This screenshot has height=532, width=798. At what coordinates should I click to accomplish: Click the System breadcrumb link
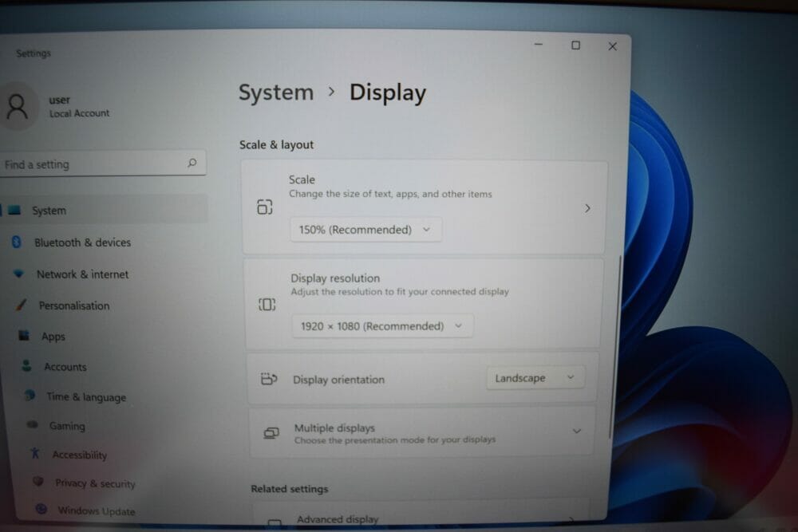[x=276, y=93]
